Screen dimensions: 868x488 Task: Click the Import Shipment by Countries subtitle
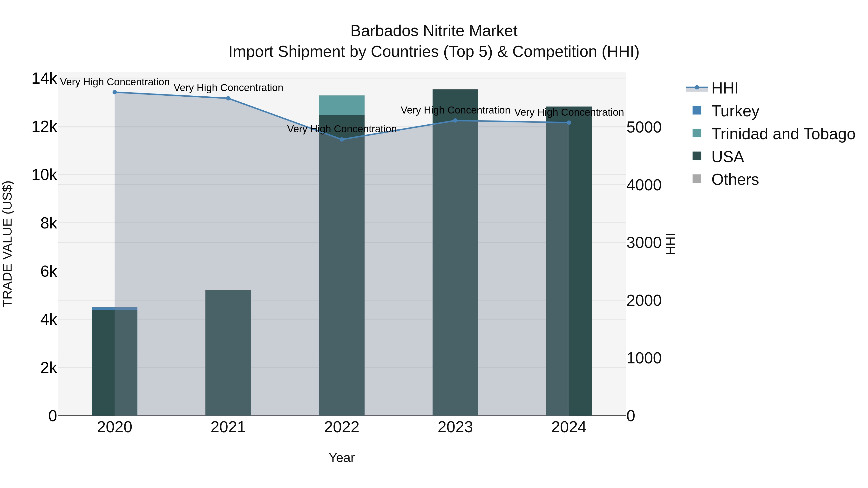(434, 52)
